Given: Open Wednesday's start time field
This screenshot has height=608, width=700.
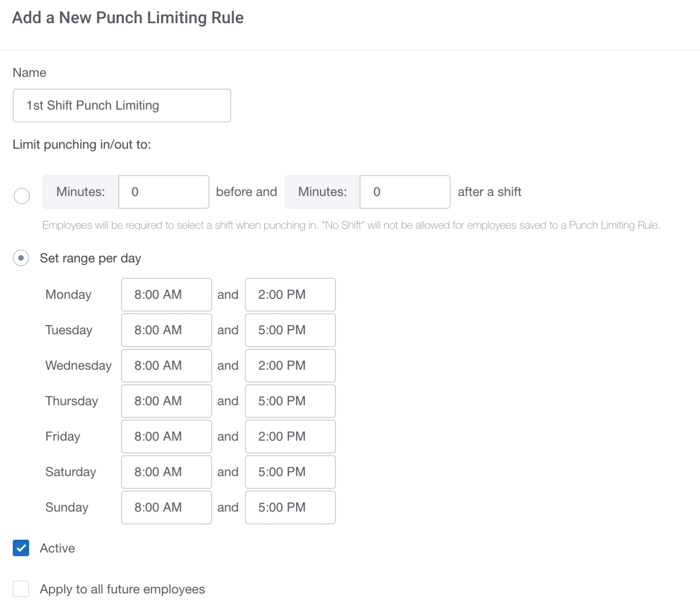Looking at the screenshot, I should pyautogui.click(x=166, y=365).
